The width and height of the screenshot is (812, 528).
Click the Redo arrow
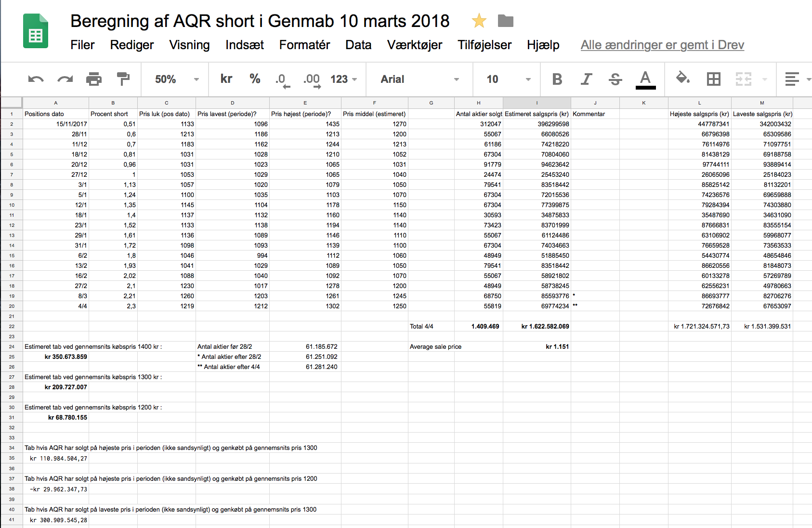click(65, 79)
